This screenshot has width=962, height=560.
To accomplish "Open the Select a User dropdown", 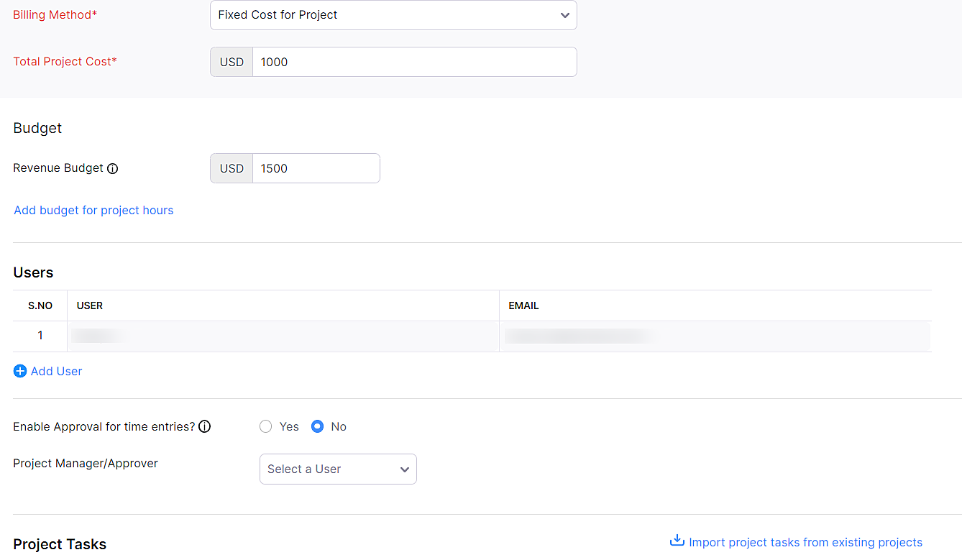I will [338, 469].
